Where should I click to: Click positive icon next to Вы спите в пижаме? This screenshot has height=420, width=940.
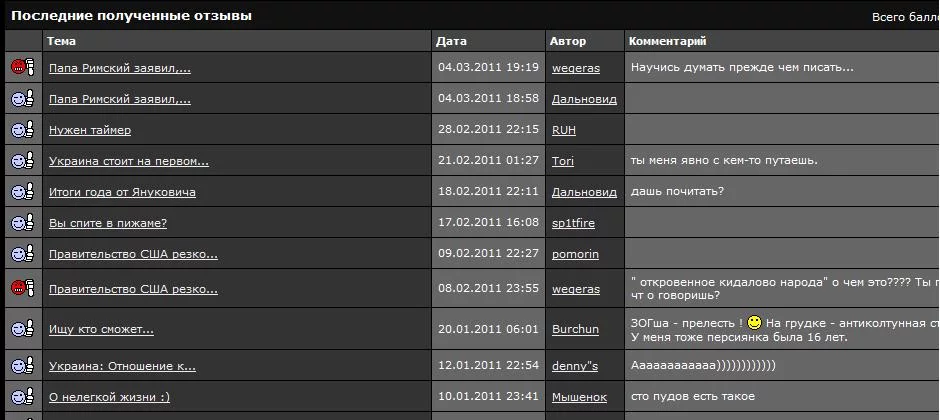pyautogui.click(x=22, y=222)
